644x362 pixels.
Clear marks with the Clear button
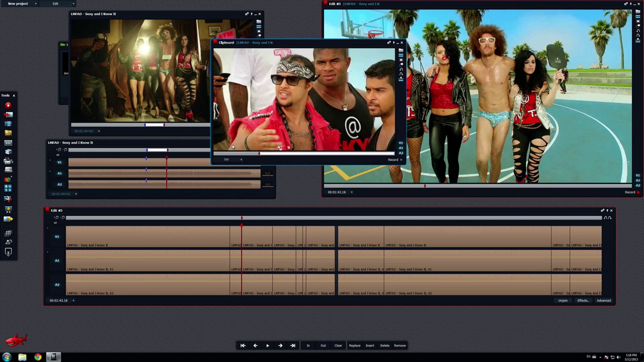click(338, 346)
